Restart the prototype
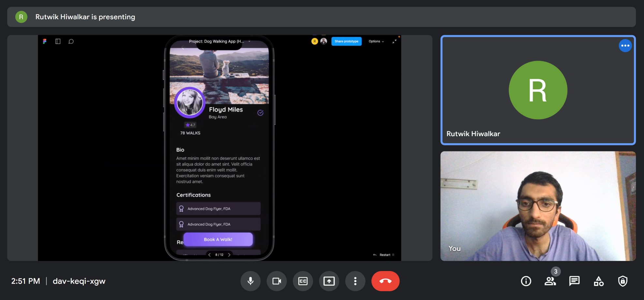 click(x=383, y=255)
